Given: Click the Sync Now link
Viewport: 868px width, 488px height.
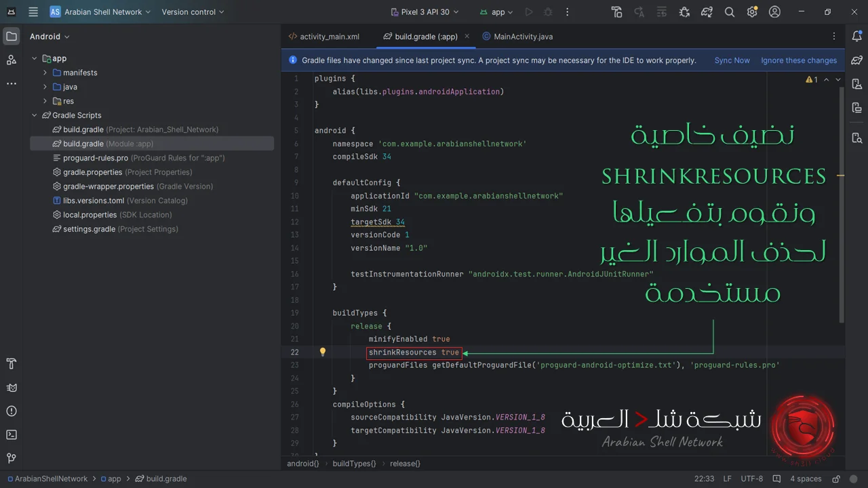Looking at the screenshot, I should click(732, 60).
